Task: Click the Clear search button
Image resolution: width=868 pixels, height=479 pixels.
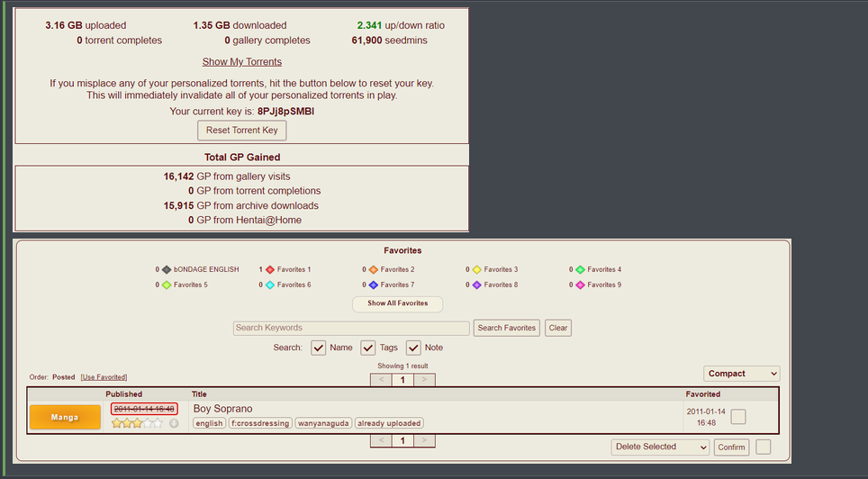Action: (558, 328)
